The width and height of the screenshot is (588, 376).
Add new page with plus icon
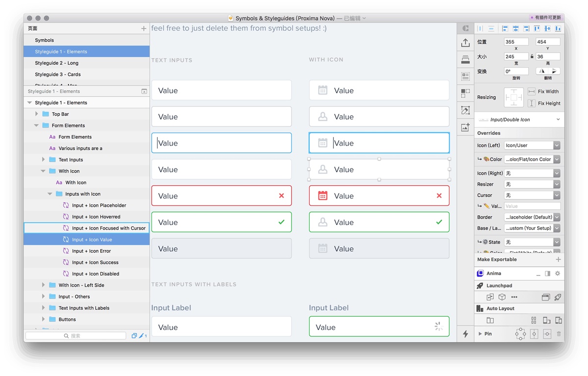pyautogui.click(x=144, y=28)
